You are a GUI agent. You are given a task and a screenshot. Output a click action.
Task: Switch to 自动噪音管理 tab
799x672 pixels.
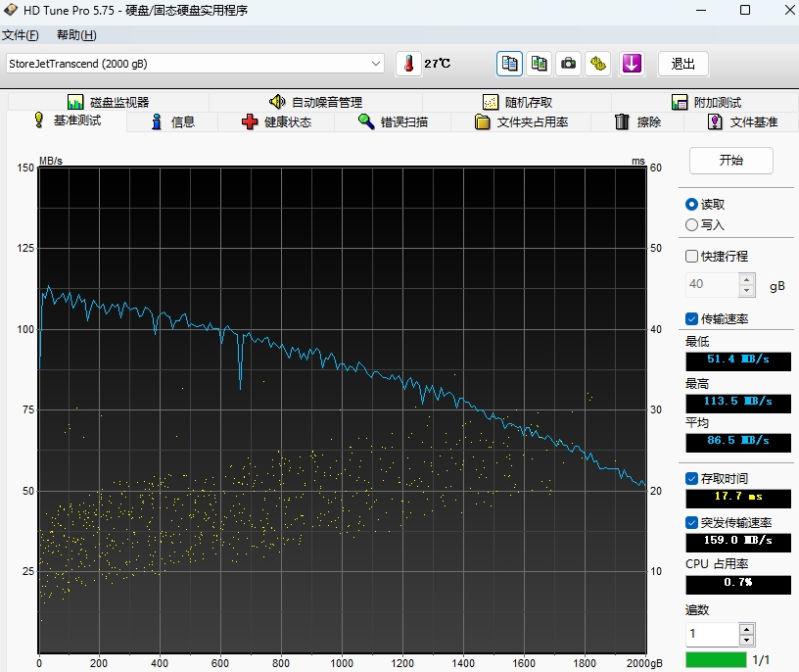[315, 102]
